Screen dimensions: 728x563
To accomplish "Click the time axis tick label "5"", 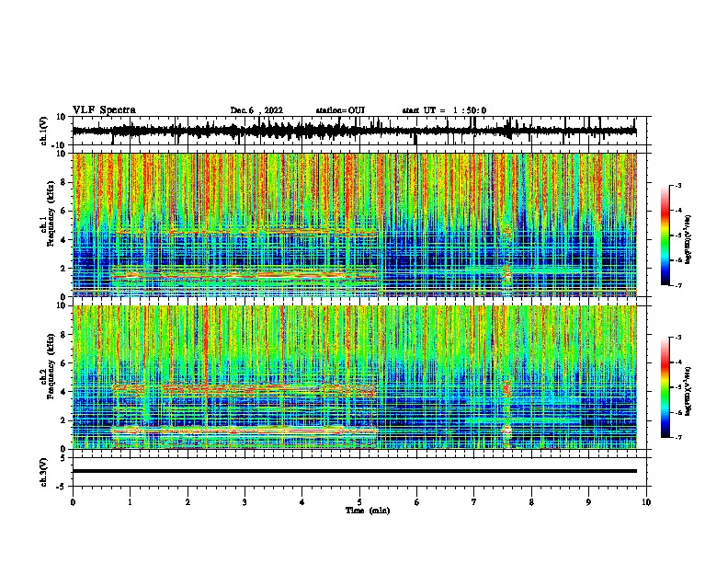I will (359, 502).
